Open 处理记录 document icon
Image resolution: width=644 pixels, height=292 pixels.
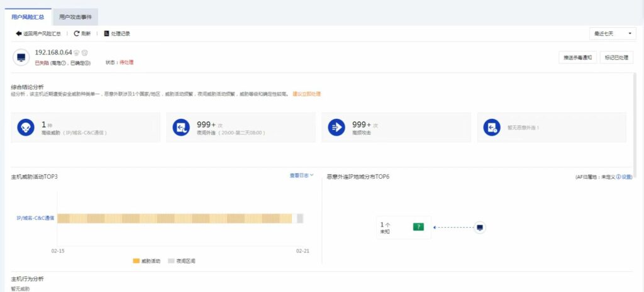(106, 33)
